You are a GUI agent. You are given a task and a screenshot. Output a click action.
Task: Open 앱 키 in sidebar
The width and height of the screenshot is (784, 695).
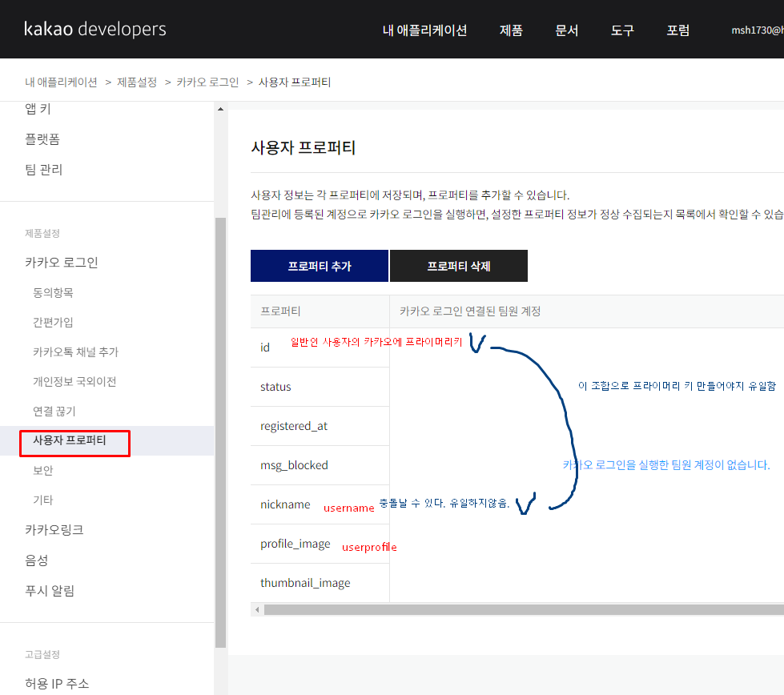(38, 109)
